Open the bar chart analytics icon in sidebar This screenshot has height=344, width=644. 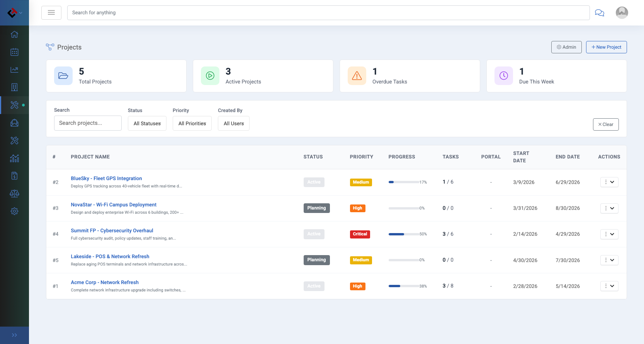14,158
